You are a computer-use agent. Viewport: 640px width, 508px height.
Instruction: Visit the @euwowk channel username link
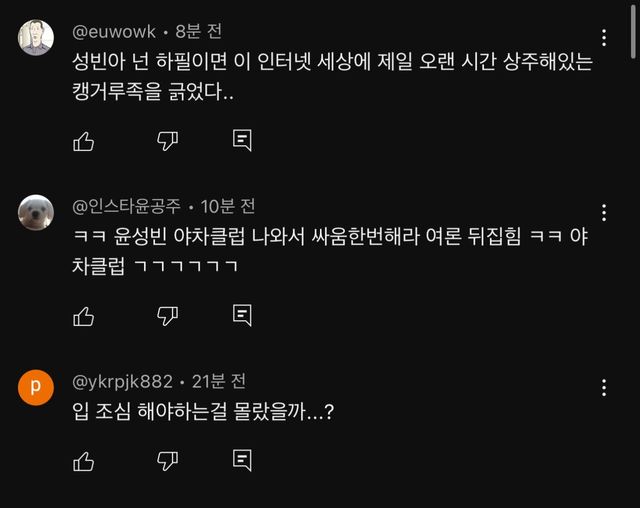pyautogui.click(x=114, y=31)
